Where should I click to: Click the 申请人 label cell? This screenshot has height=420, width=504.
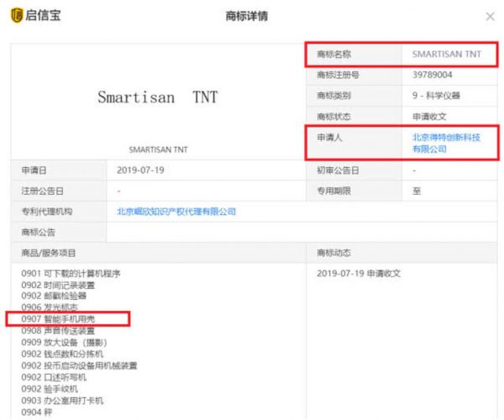pos(354,143)
